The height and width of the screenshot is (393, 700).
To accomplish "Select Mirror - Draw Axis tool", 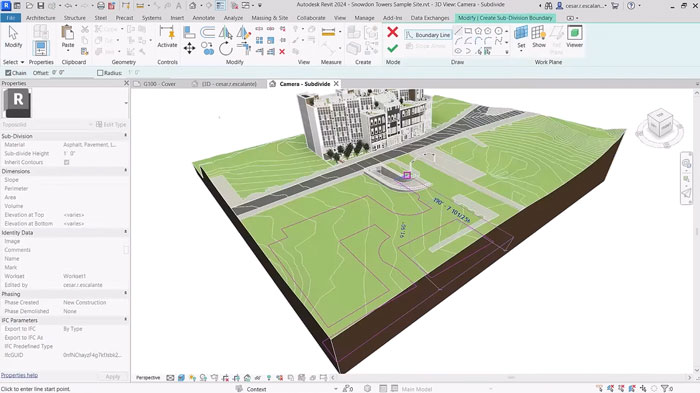I will click(243, 32).
